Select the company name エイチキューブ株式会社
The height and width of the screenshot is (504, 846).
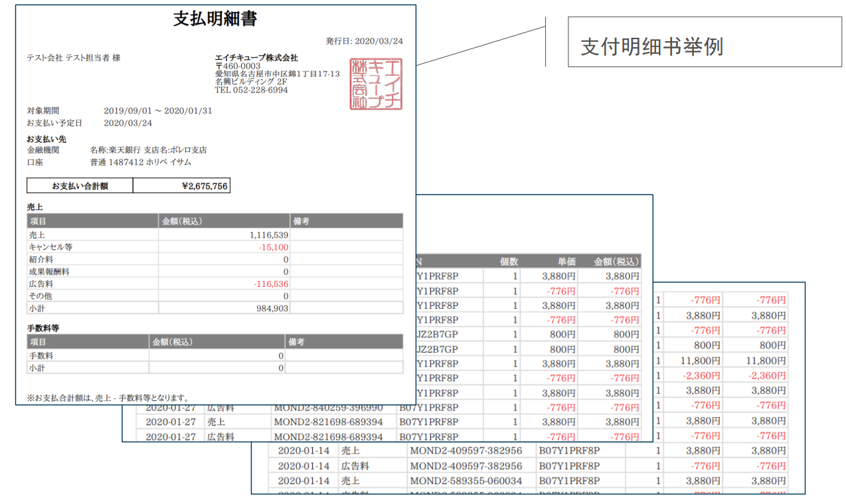coord(256,58)
